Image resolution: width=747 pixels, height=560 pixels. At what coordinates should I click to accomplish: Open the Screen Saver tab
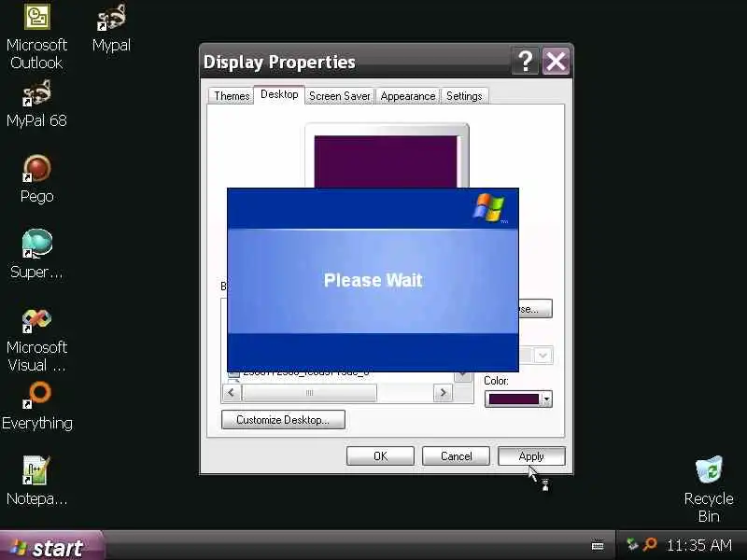pos(339,96)
